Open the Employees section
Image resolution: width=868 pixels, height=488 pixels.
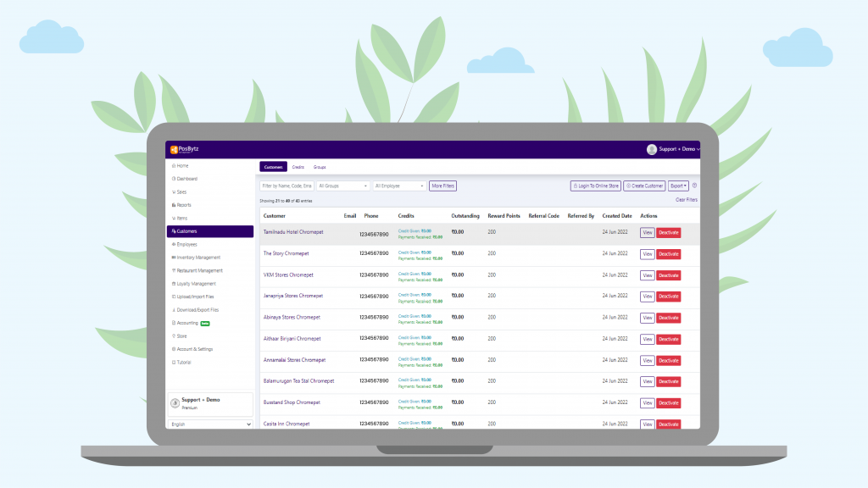click(186, 245)
